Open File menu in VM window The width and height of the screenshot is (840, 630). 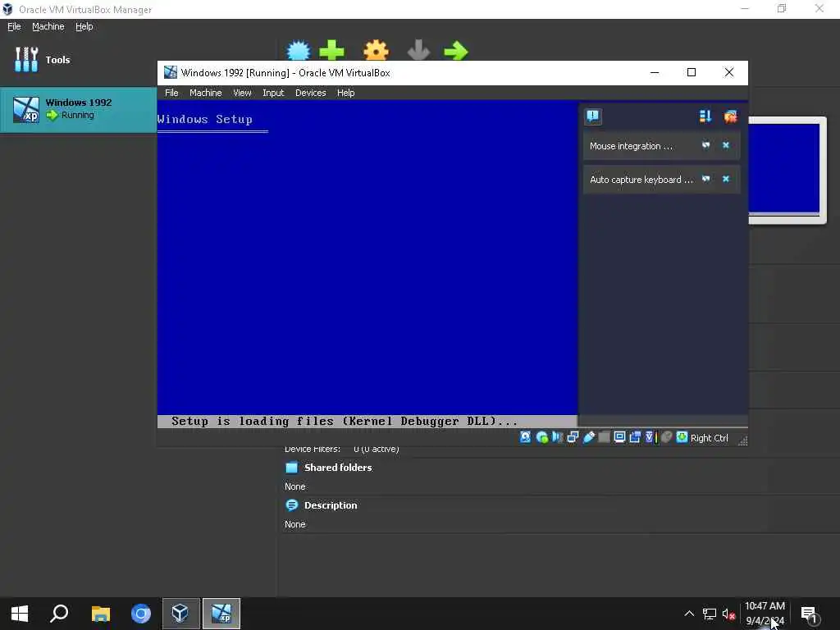pos(171,93)
